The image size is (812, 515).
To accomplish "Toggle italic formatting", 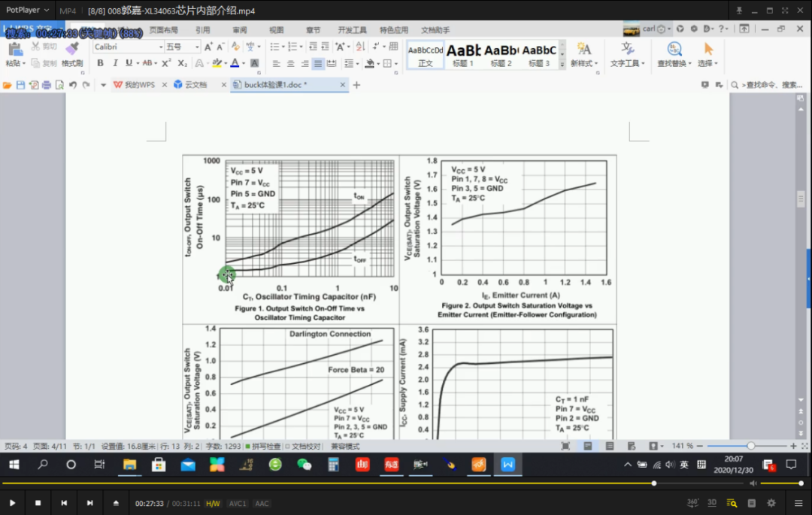I will tap(115, 63).
